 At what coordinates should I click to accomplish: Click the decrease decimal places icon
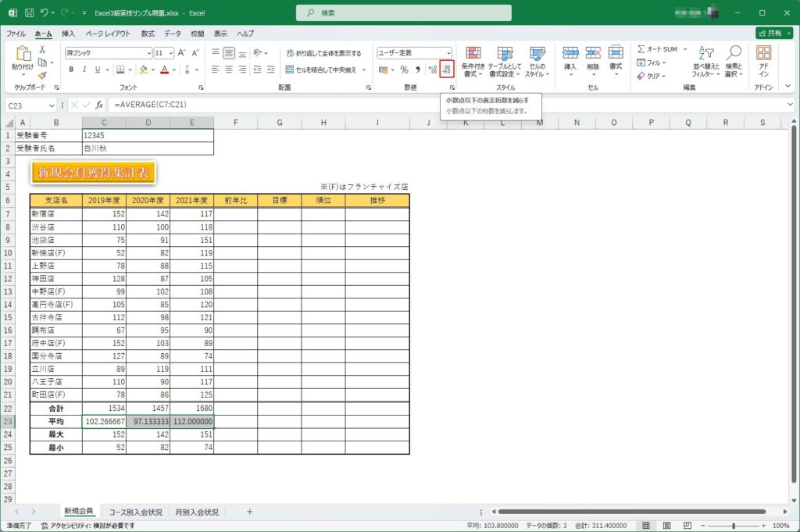(447, 70)
